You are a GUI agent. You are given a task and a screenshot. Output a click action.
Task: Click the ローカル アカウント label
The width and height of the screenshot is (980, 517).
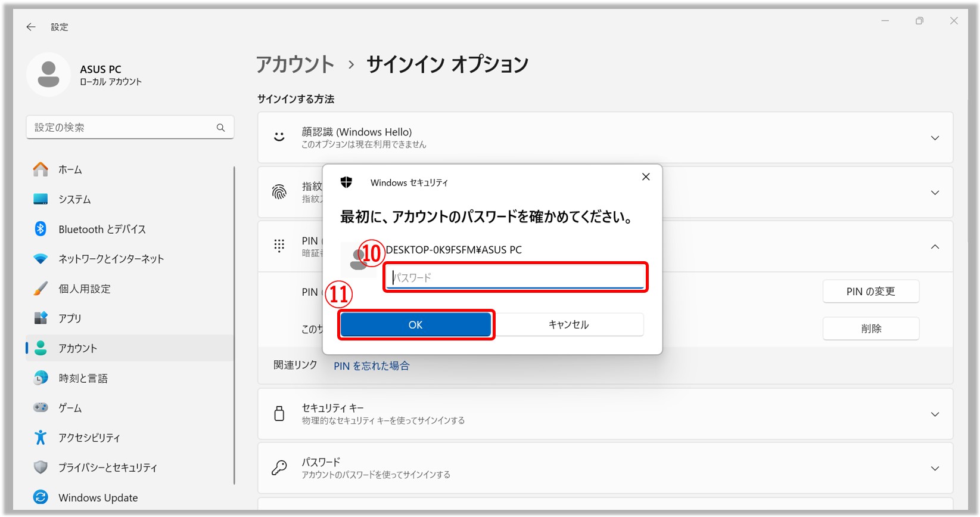(111, 82)
